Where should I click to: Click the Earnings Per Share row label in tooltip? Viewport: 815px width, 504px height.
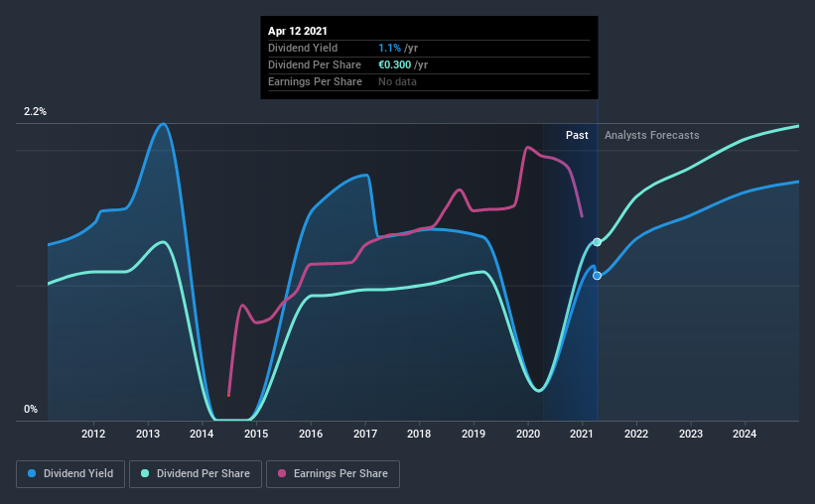coord(315,81)
